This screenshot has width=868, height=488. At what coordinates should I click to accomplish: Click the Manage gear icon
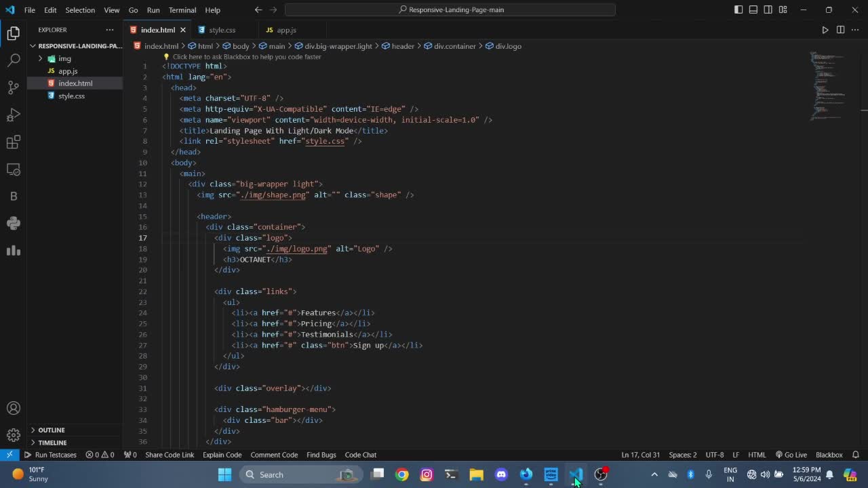[x=14, y=435]
